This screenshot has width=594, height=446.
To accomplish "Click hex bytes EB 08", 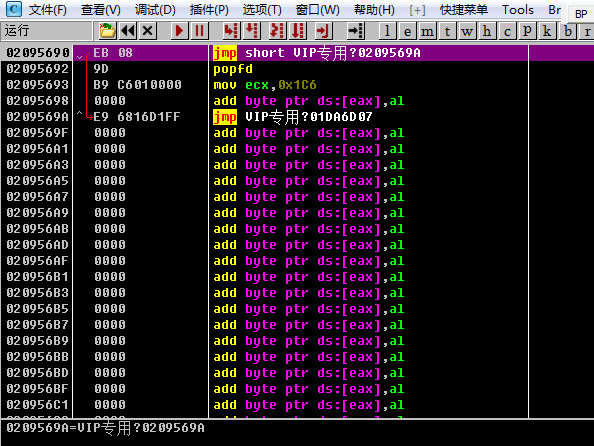I will click(x=113, y=53).
